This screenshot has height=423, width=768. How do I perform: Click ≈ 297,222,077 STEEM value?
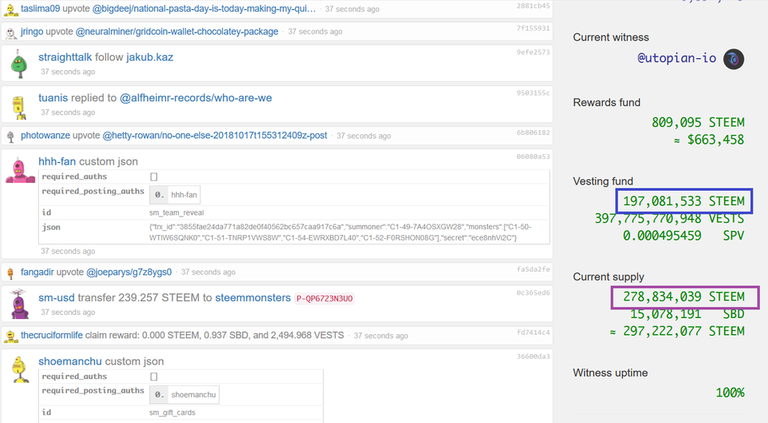(x=677, y=331)
